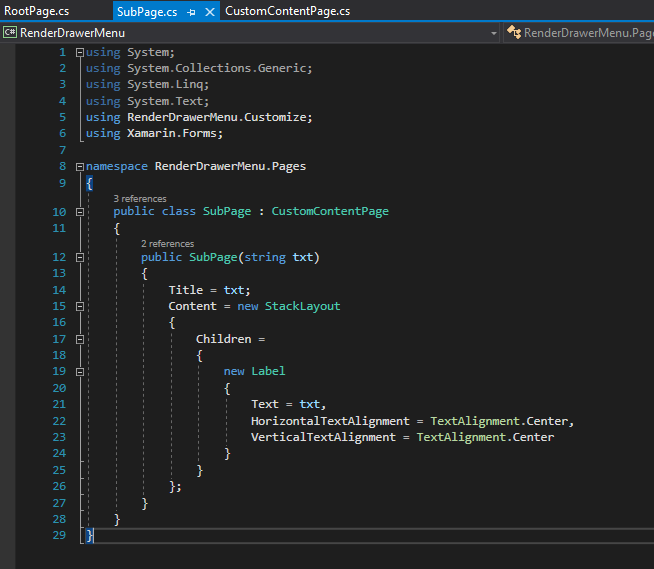Collapse the Children block at line 17

click(80, 340)
